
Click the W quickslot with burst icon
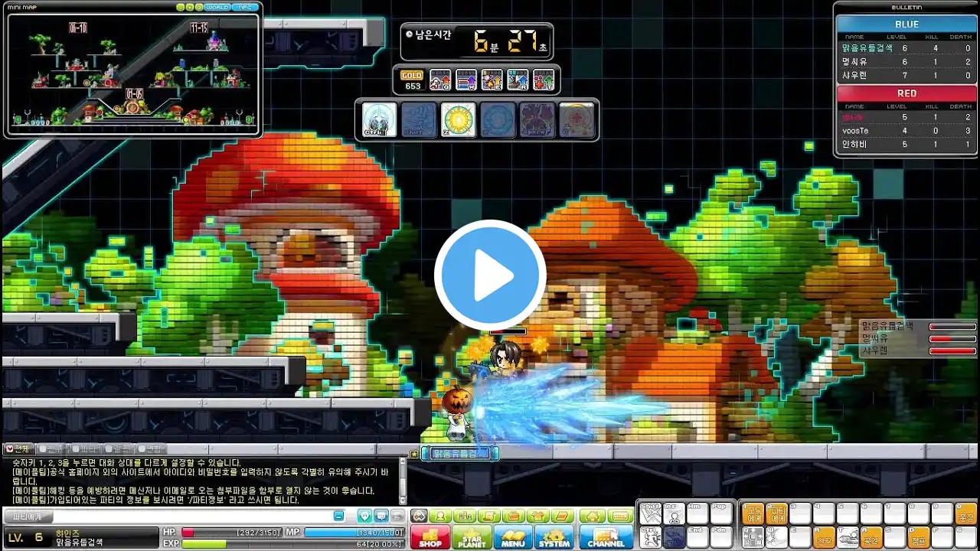click(777, 537)
